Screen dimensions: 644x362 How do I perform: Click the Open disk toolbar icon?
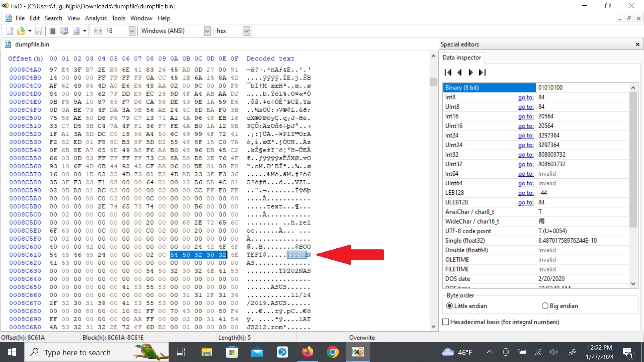click(64, 31)
